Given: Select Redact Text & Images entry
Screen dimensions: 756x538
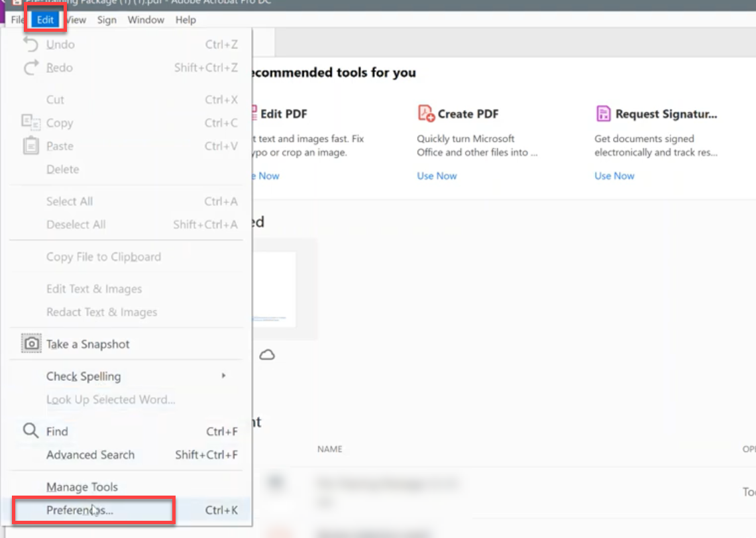Looking at the screenshot, I should [127, 312].
